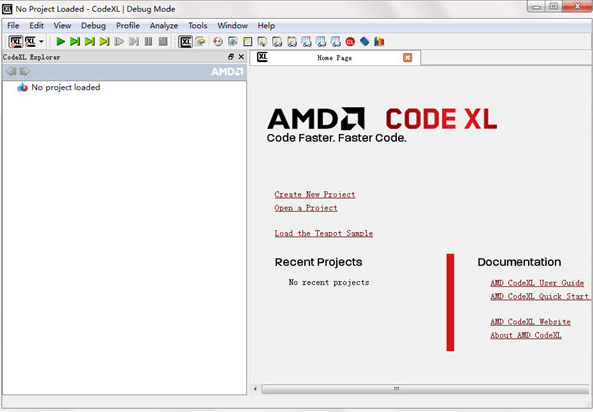
Task: Select the Home Page tab
Action: point(335,58)
